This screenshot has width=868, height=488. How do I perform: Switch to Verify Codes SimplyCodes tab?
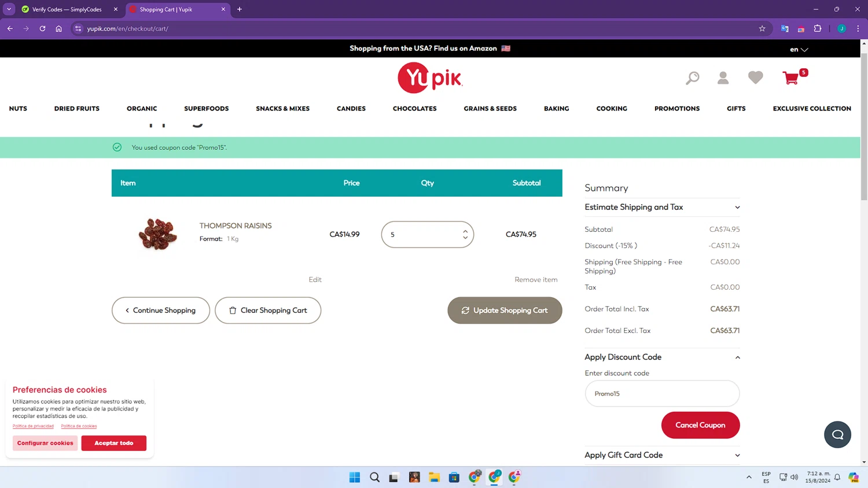tap(67, 9)
